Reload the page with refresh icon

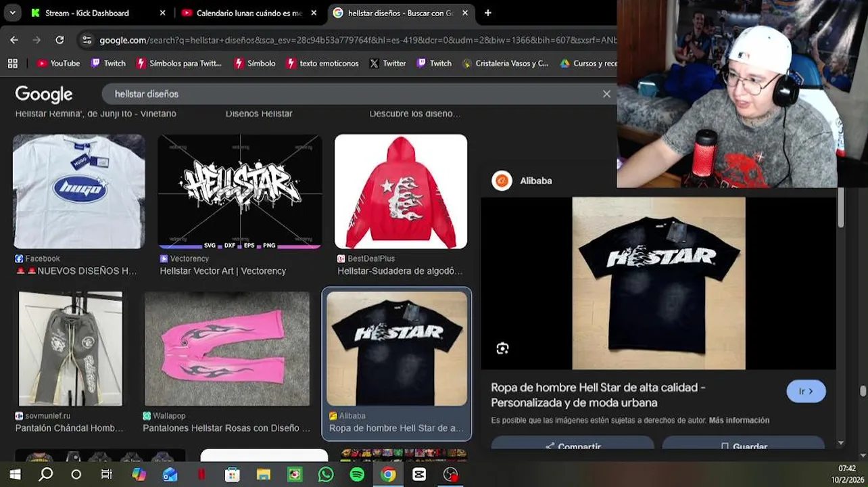click(x=59, y=40)
